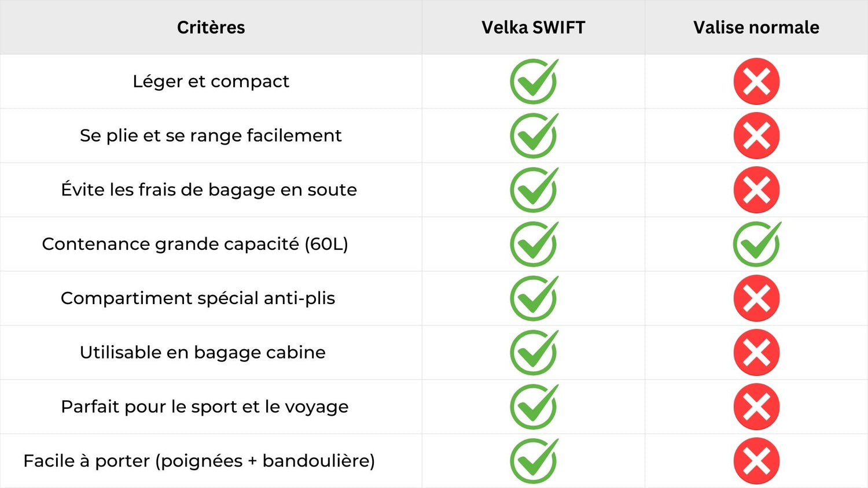Click green check for Utilisable en bagage cabine
The width and height of the screenshot is (868, 488).
pos(534,353)
